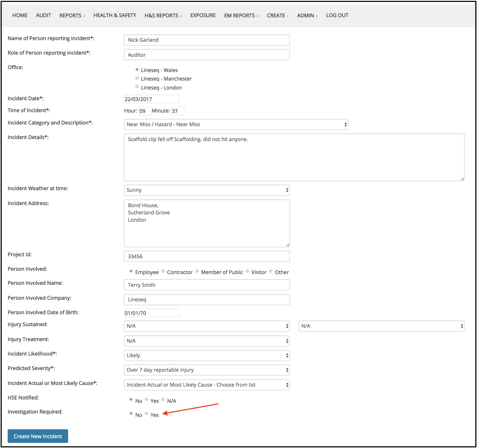Open the second Injury Sustained dropdown

[381, 326]
